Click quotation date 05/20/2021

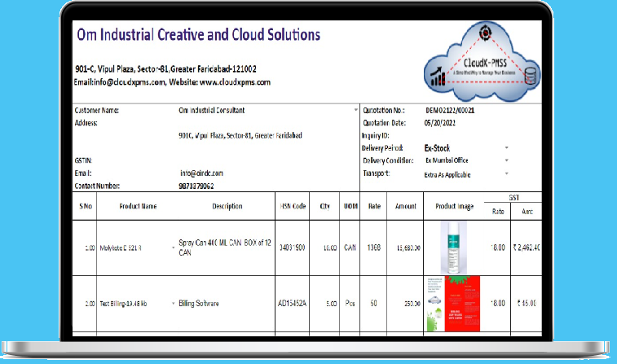pyautogui.click(x=439, y=123)
